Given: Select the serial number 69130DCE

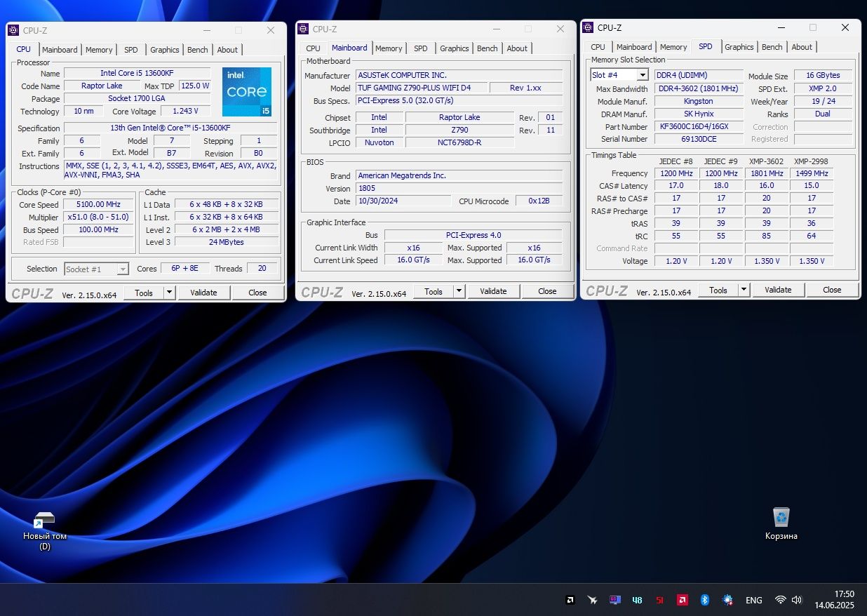Looking at the screenshot, I should coord(699,139).
